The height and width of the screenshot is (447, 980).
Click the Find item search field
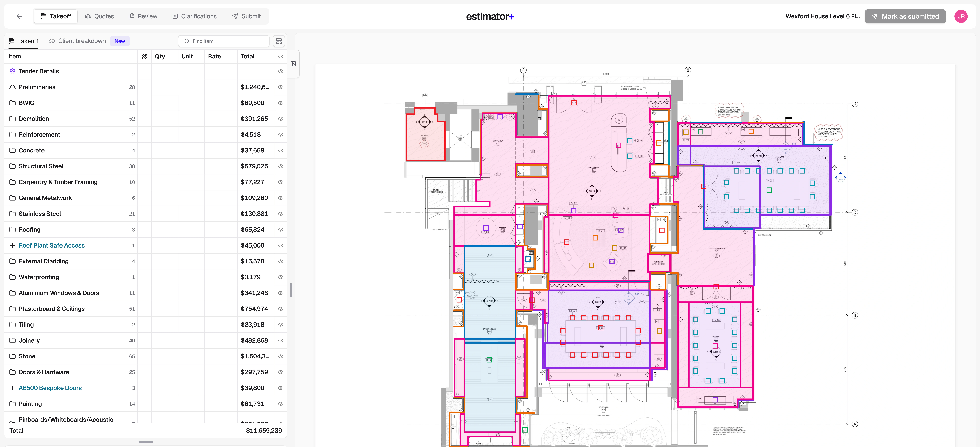coord(224,41)
